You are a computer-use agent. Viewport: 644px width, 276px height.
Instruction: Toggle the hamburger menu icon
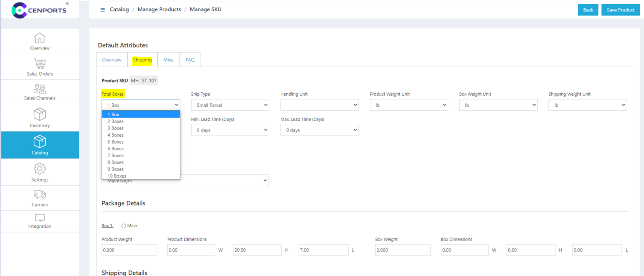102,10
